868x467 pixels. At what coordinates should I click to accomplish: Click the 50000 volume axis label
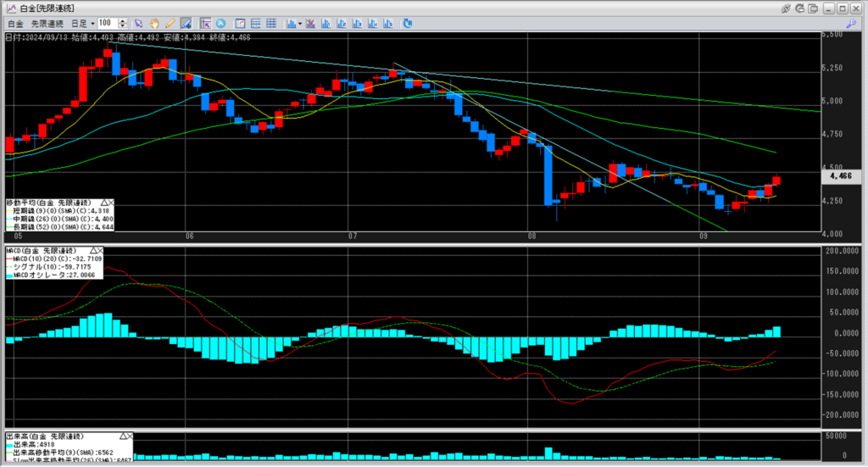(x=836, y=436)
